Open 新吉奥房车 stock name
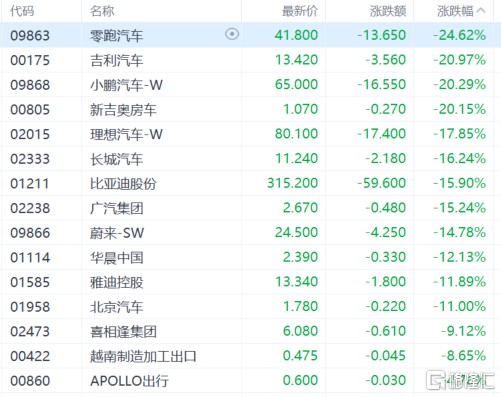 coord(123,110)
